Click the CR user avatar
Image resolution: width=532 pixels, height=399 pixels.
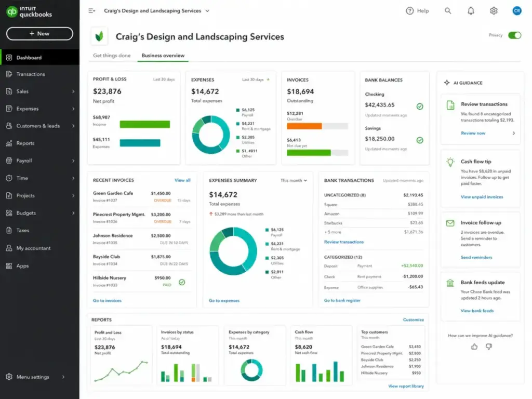click(x=517, y=11)
